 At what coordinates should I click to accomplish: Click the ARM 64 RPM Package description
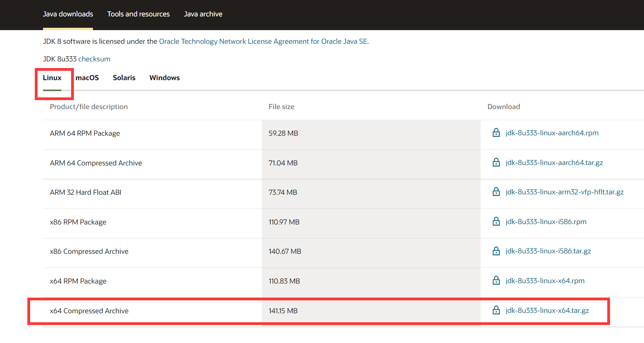tap(85, 133)
